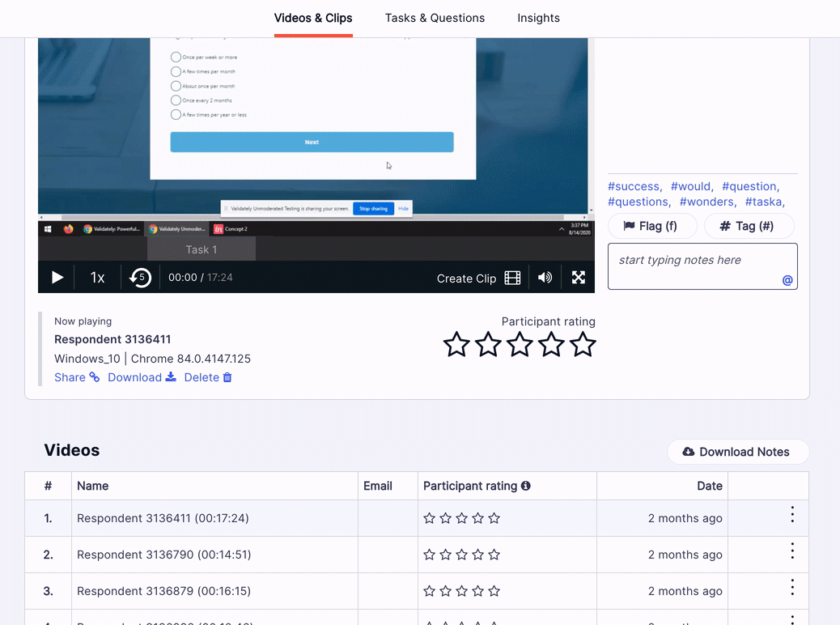This screenshot has width=840, height=625.
Task: Enter fullscreen video mode
Action: click(578, 278)
